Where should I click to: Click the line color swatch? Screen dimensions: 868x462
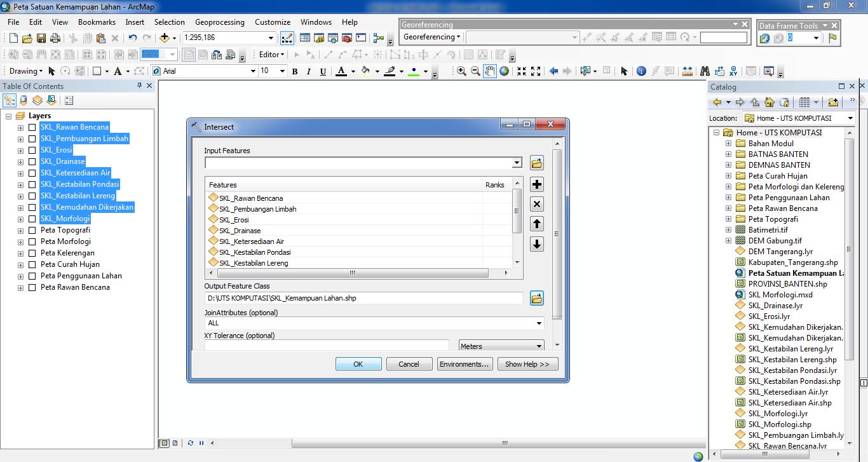390,71
